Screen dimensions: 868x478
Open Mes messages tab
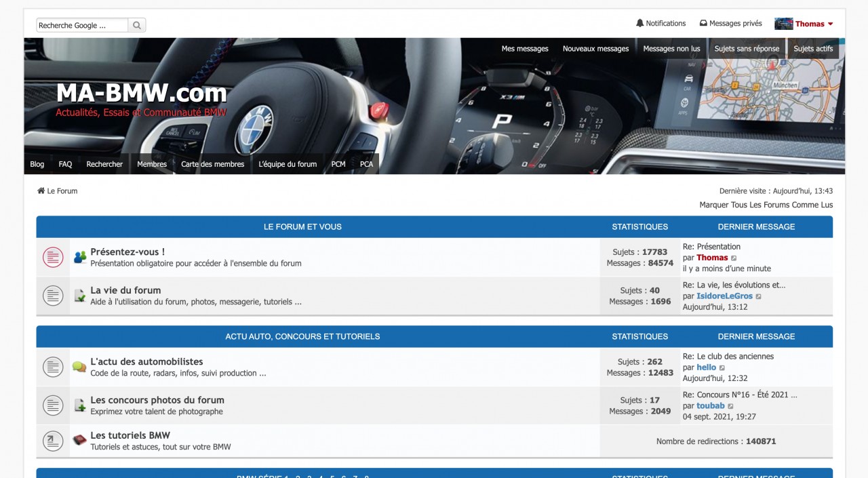(x=525, y=49)
